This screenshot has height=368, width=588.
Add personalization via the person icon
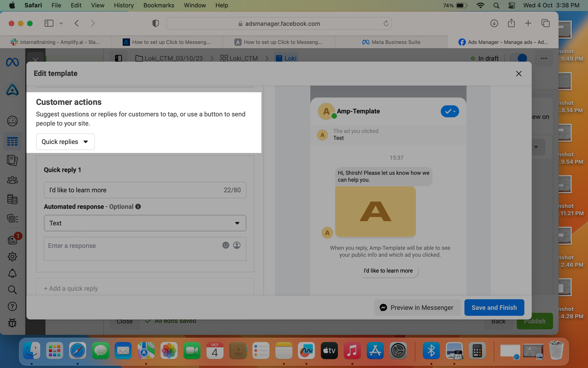[x=237, y=245]
